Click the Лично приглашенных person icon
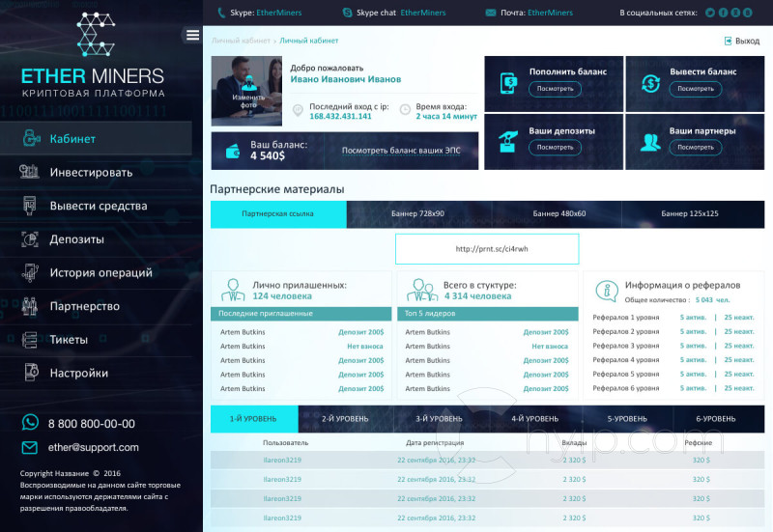The image size is (773, 532). click(x=233, y=290)
